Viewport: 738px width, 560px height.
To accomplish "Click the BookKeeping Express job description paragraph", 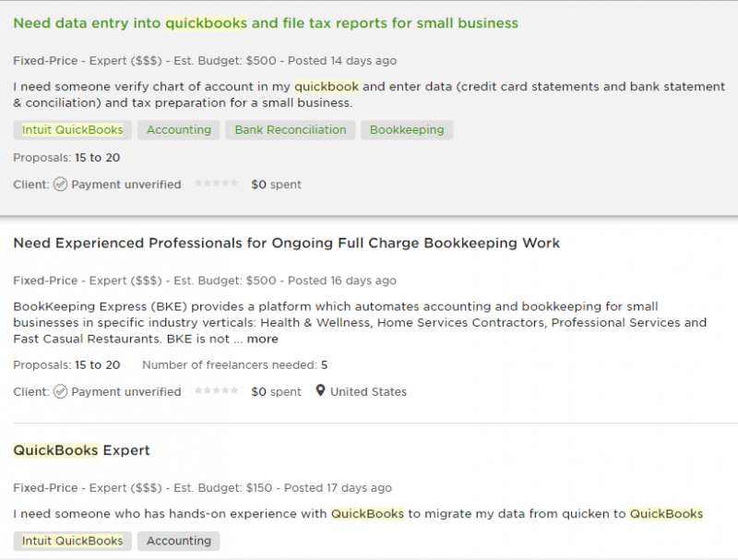I will pos(360,322).
